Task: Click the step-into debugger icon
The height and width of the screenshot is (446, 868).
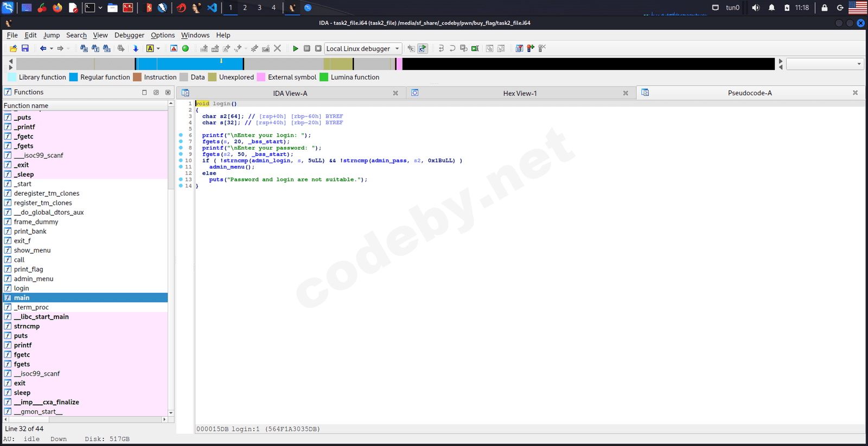Action: [x=441, y=48]
